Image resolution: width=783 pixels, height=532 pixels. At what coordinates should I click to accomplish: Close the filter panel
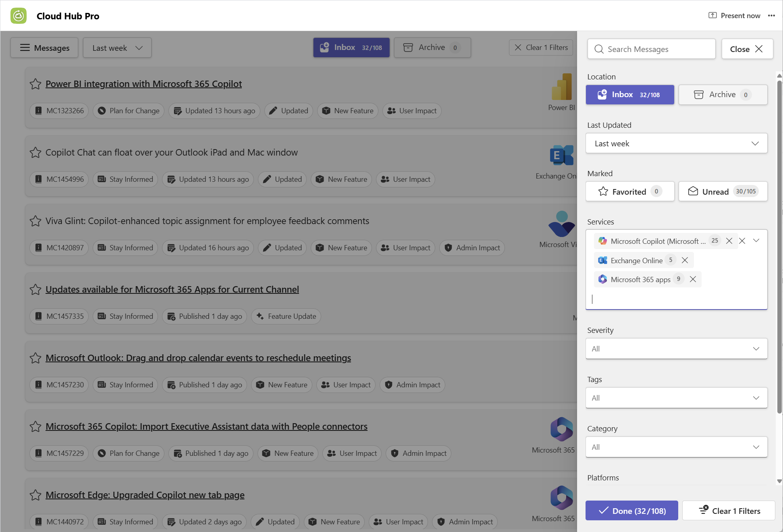747,49
